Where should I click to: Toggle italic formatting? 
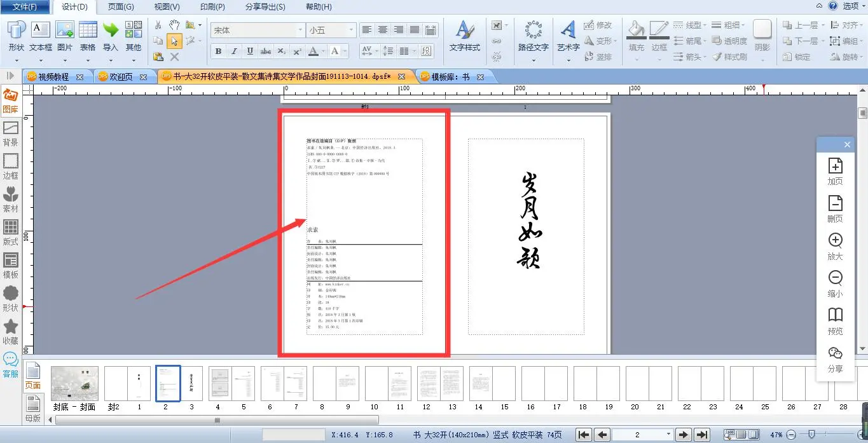tap(234, 51)
